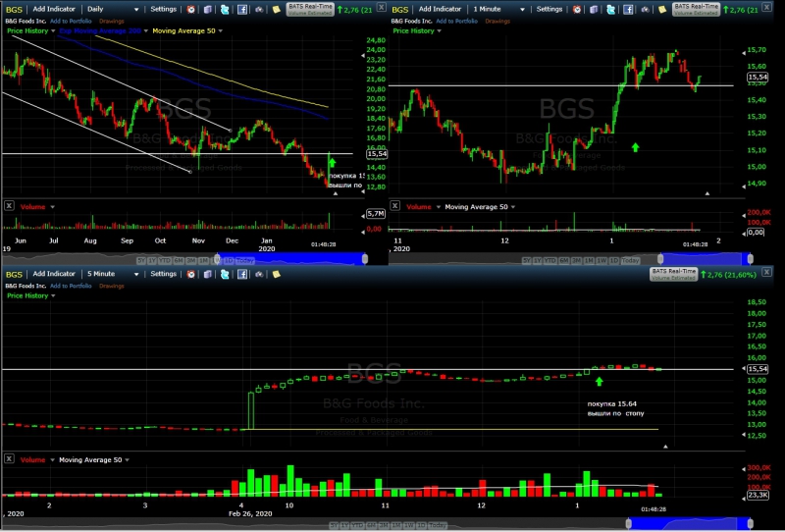Click the alarm clock alert icon in the 1 Minute chart
The height and width of the screenshot is (532, 785).
coord(577,9)
